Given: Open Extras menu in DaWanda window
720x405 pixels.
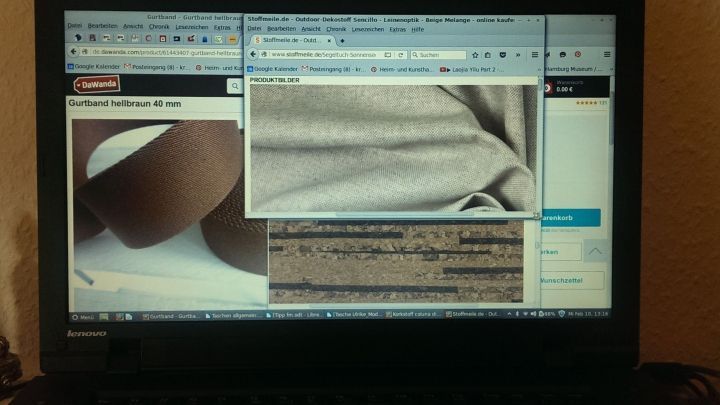Looking at the screenshot, I should click(222, 28).
